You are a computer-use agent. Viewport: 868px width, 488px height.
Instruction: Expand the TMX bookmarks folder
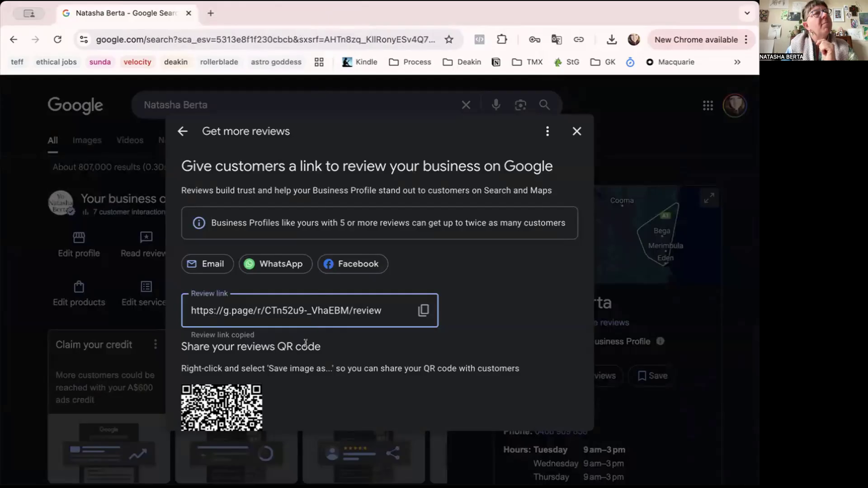[x=527, y=62]
